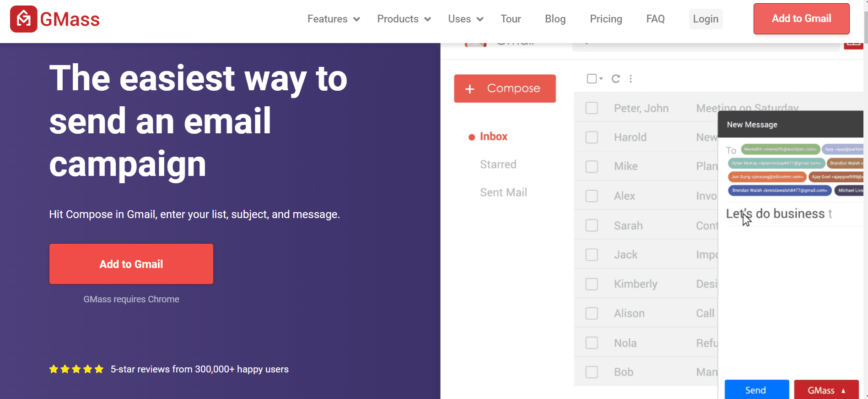Screen dimensions: 868x399
Task: Open the Uses dropdown menu
Action: click(466, 19)
